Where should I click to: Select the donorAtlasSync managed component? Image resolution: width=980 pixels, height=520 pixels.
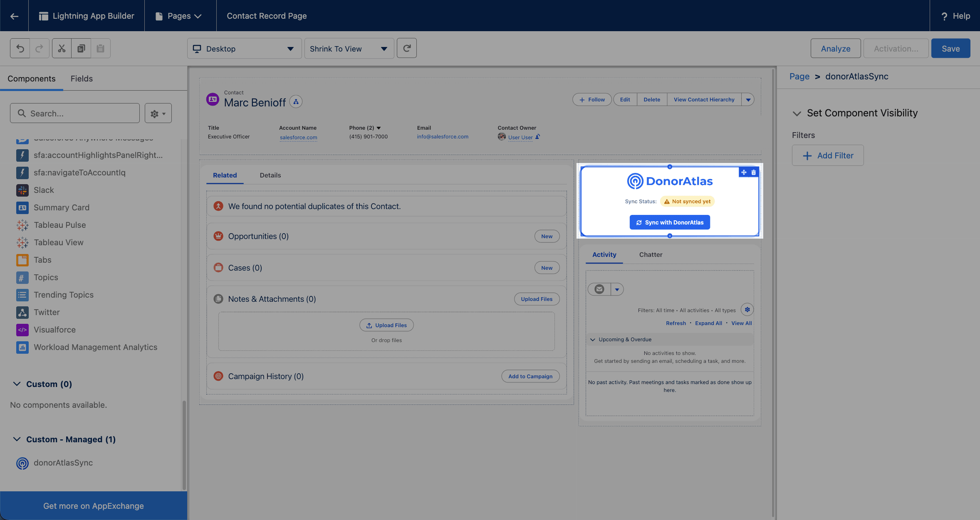click(x=63, y=463)
